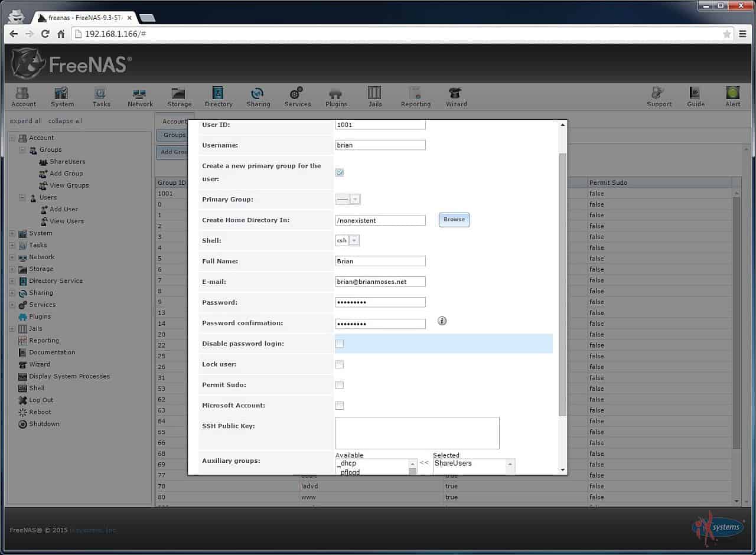Launch the Wizard toolbar icon
756x555 pixels.
(x=456, y=97)
